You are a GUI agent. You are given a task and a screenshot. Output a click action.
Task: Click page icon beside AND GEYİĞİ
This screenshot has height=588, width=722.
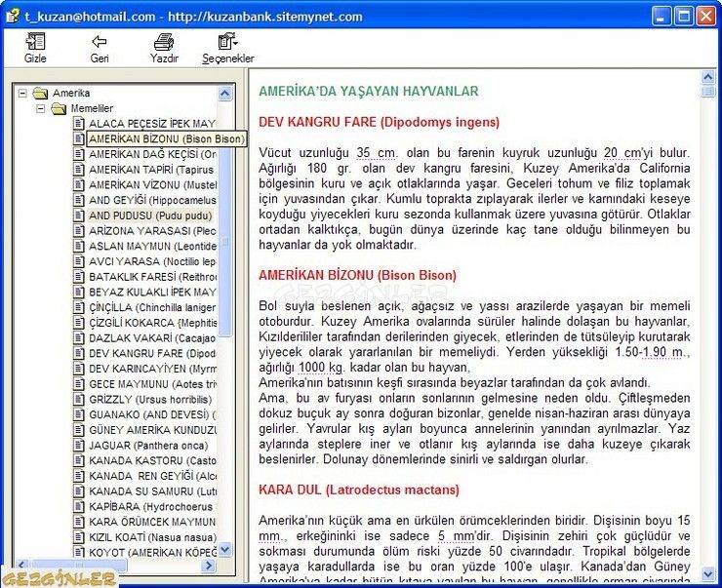point(79,200)
